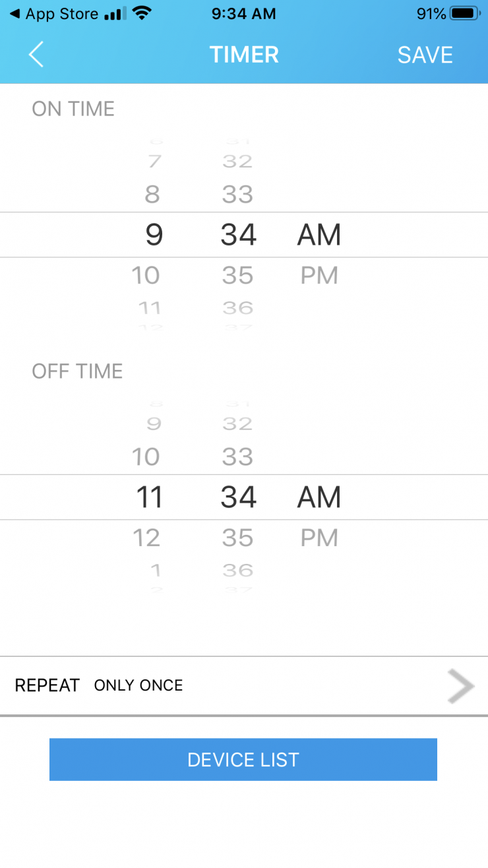Save the timer settings
The image size is (488, 868).
tap(425, 55)
